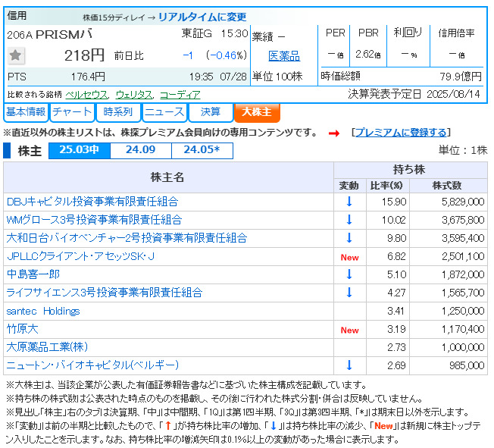Click down arrow in 中島喜一郎 row
The height and width of the screenshot is (448, 494).
349,274
